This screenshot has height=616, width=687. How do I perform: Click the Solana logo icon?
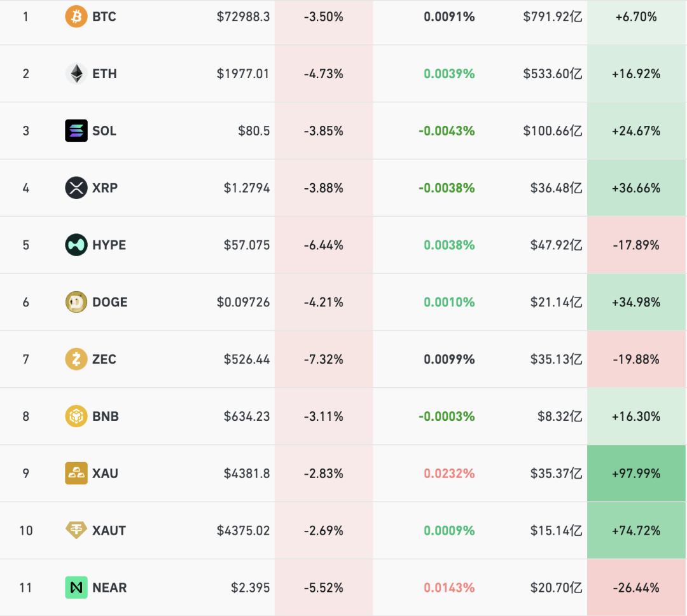coord(76,130)
